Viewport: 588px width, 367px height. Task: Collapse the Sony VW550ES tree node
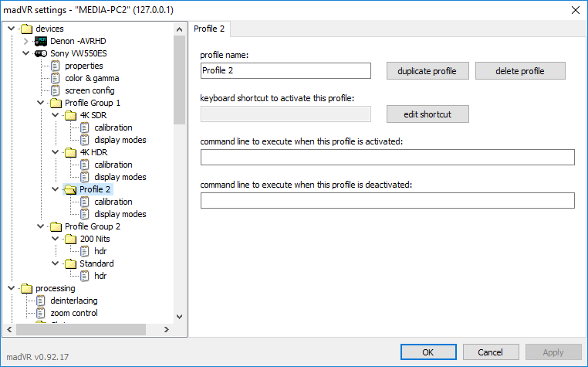pyautogui.click(x=26, y=53)
